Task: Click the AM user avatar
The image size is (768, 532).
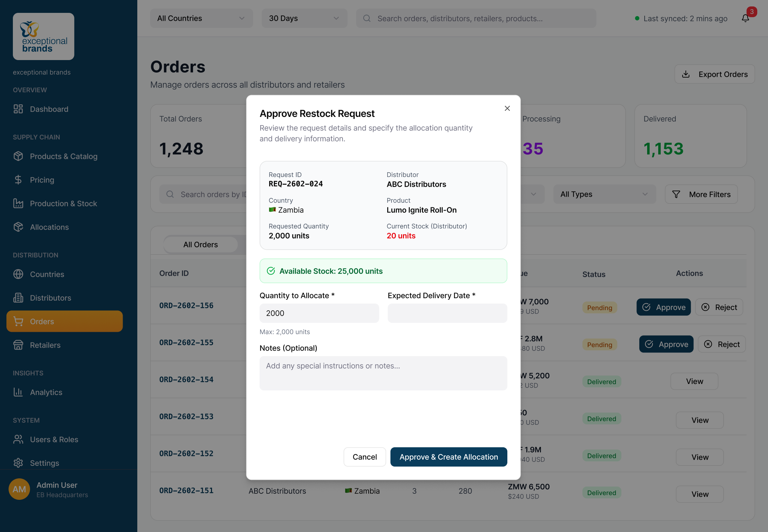Action: [x=19, y=489]
